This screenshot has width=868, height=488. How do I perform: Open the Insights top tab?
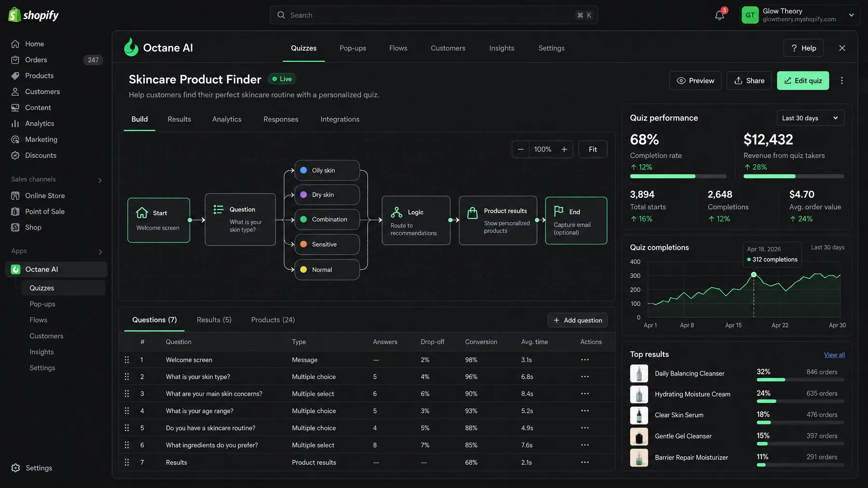coord(502,48)
